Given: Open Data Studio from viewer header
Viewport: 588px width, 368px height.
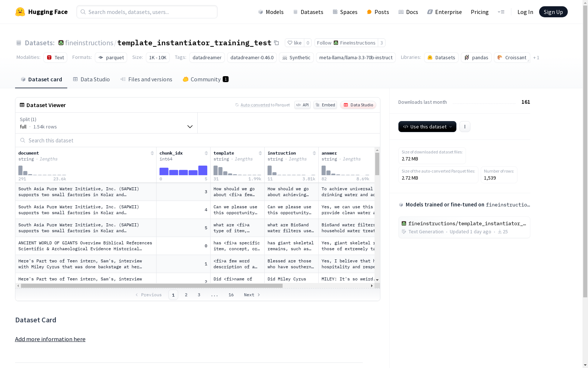Looking at the screenshot, I should [x=358, y=105].
